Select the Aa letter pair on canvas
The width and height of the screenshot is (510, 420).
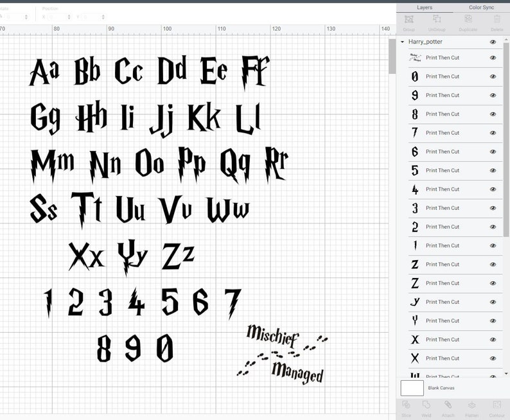coord(44,72)
